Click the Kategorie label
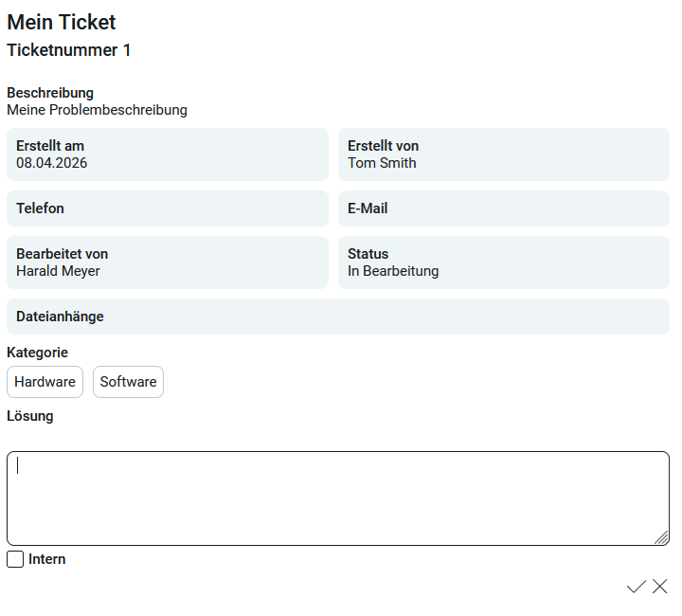Image resolution: width=682 pixels, height=616 pixels. pyautogui.click(x=37, y=353)
